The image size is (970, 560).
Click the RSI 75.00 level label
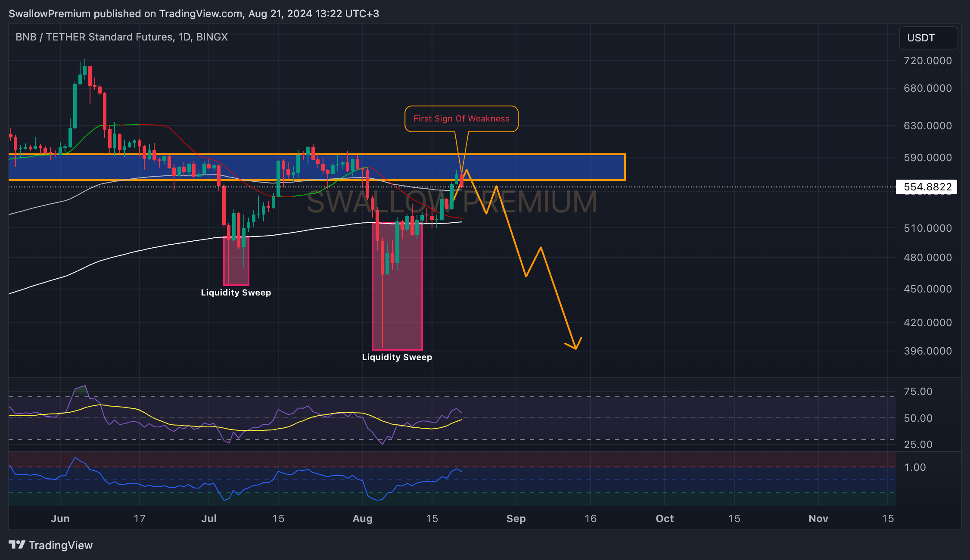[x=918, y=392]
